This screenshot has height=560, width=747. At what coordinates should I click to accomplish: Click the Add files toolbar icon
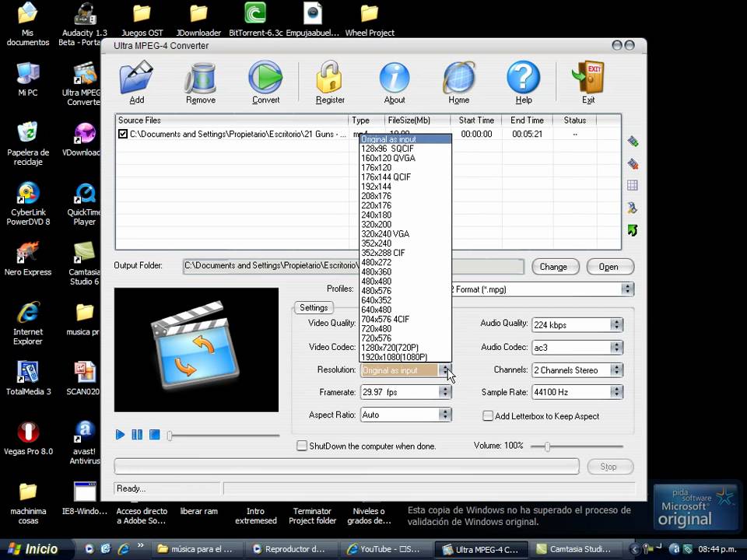[136, 78]
